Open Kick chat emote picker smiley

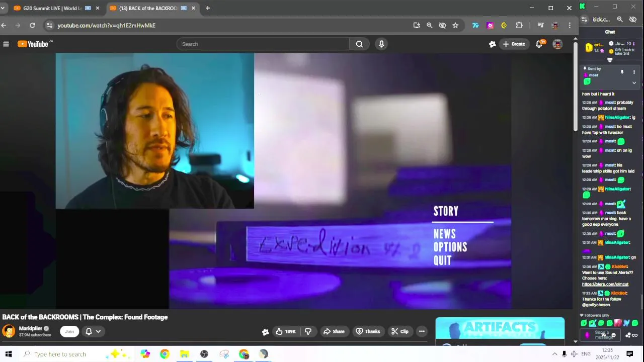pos(613,335)
